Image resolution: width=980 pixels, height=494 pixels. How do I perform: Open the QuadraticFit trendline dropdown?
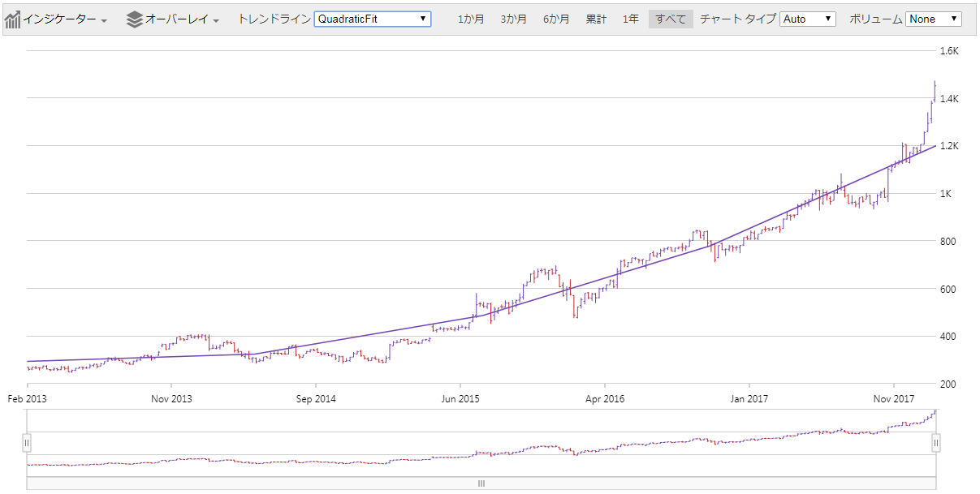[x=373, y=19]
